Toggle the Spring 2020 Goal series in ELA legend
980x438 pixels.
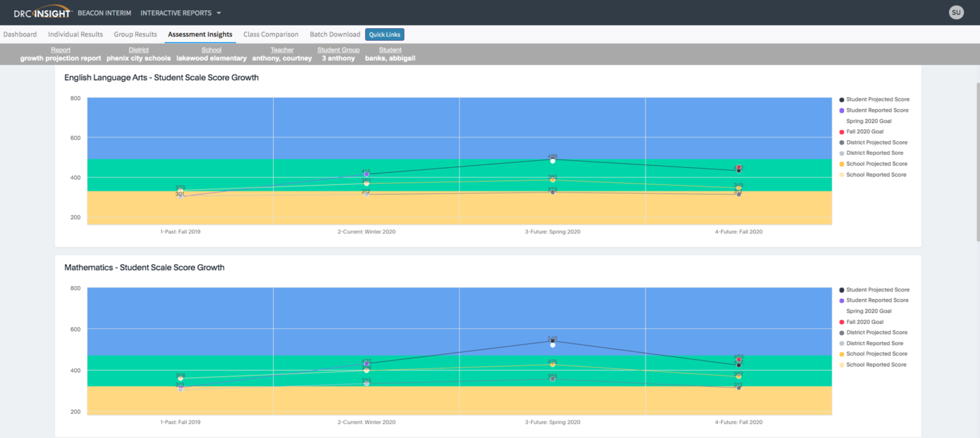point(868,120)
